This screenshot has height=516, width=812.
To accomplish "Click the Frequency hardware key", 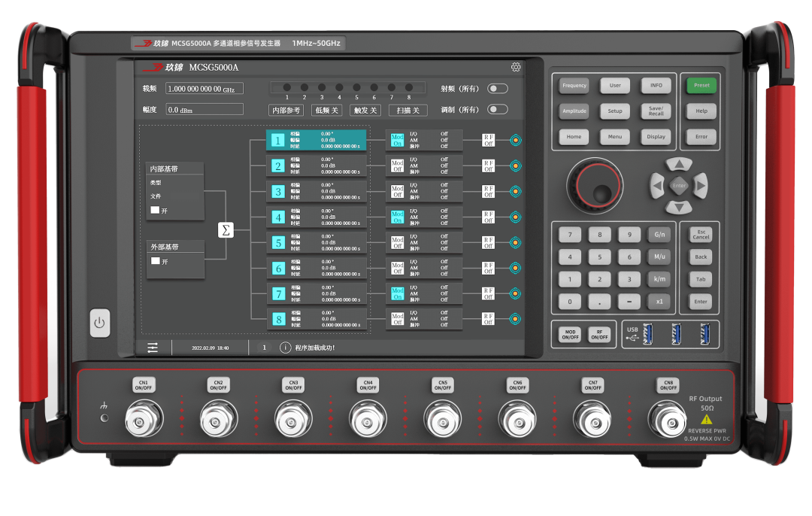I will pos(574,86).
